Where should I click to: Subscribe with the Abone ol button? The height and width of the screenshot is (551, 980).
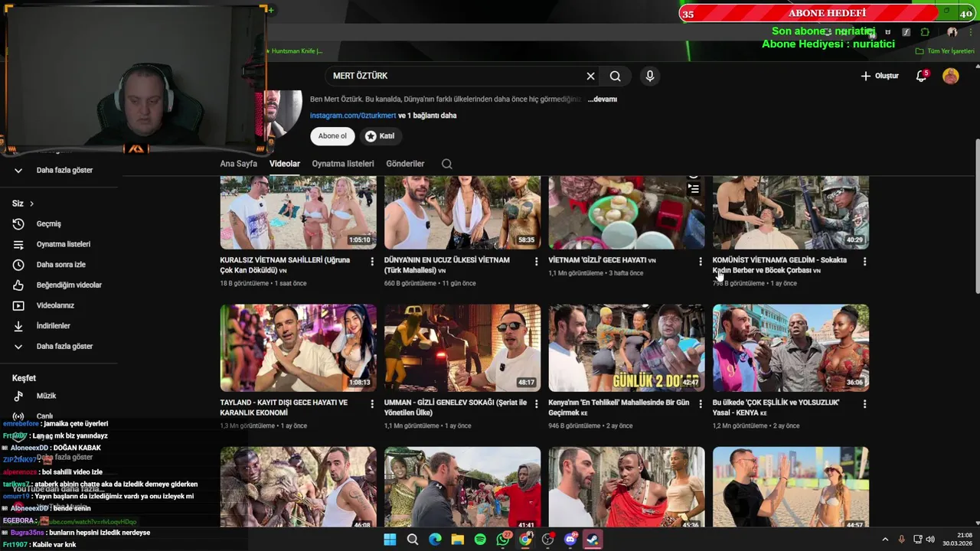click(x=332, y=135)
